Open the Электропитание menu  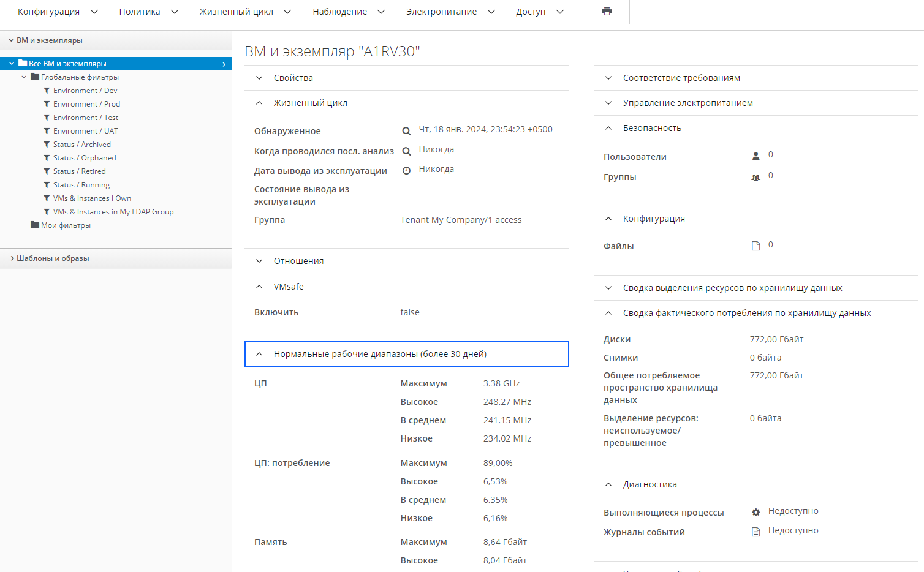click(450, 12)
